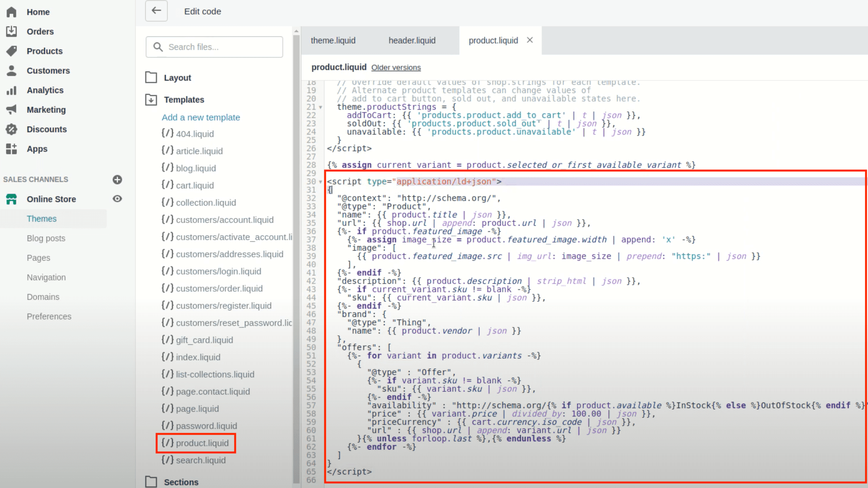
Task: Click the Older versions link
Action: coord(396,68)
